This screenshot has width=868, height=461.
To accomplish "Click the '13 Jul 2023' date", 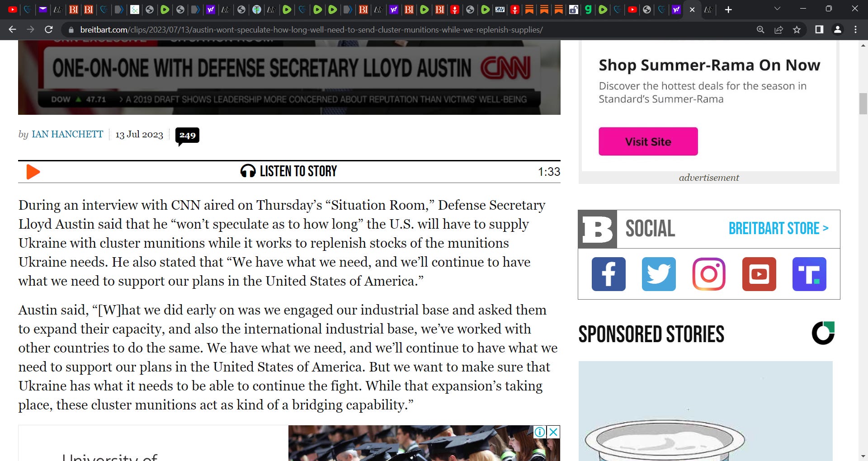I will tap(139, 135).
